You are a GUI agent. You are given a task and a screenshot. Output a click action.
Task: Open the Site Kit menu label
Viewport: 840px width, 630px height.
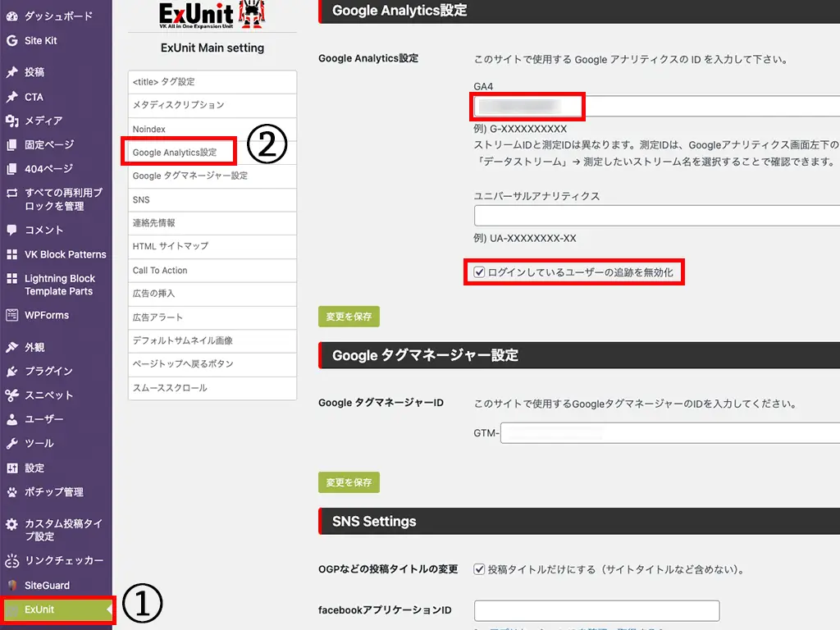41,41
